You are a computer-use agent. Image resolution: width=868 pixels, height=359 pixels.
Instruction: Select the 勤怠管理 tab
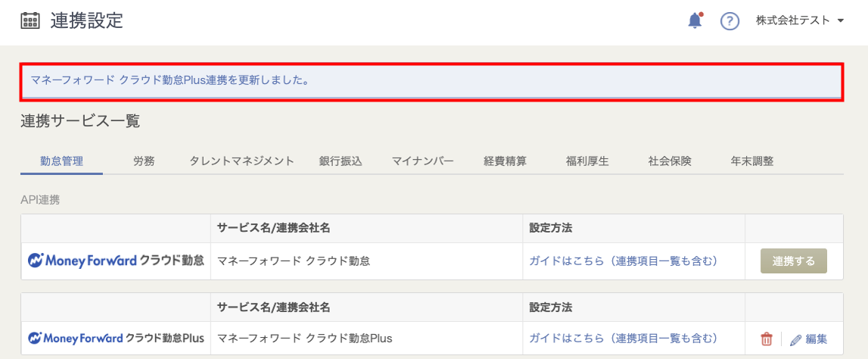[x=62, y=161]
